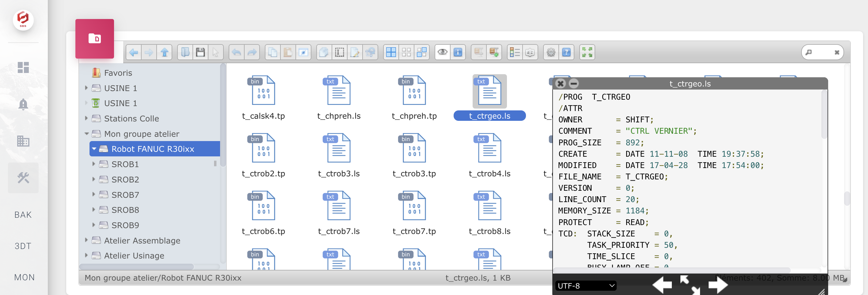The image size is (868, 295).
Task: Select the file t_ctrob3.ls
Action: click(x=339, y=155)
